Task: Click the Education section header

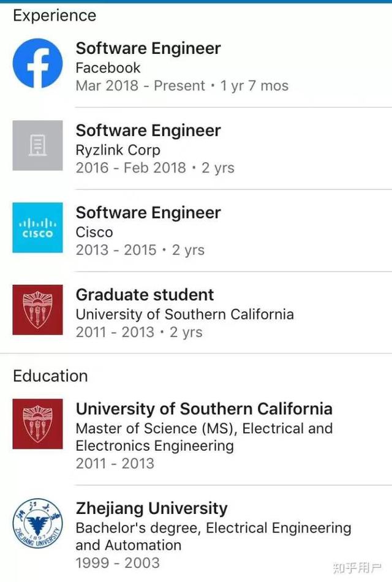Action: [x=50, y=376]
